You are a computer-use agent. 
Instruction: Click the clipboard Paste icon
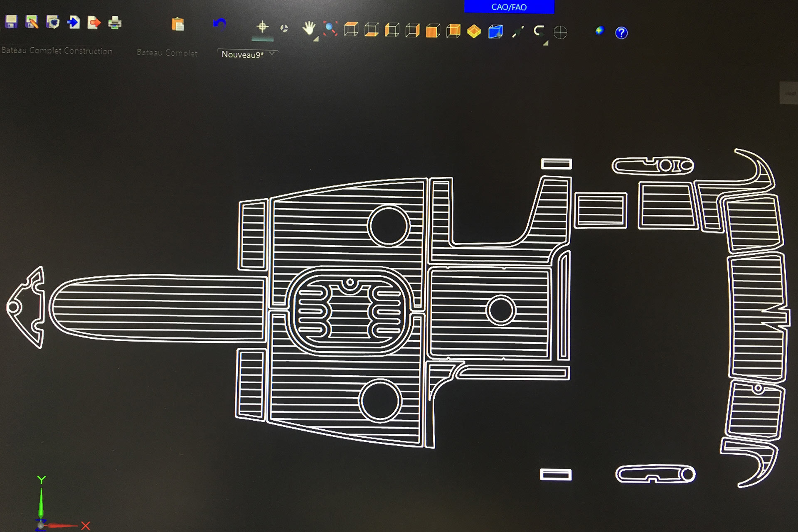point(177,24)
